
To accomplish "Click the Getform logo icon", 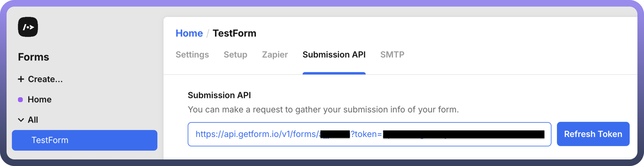I will (x=28, y=27).
